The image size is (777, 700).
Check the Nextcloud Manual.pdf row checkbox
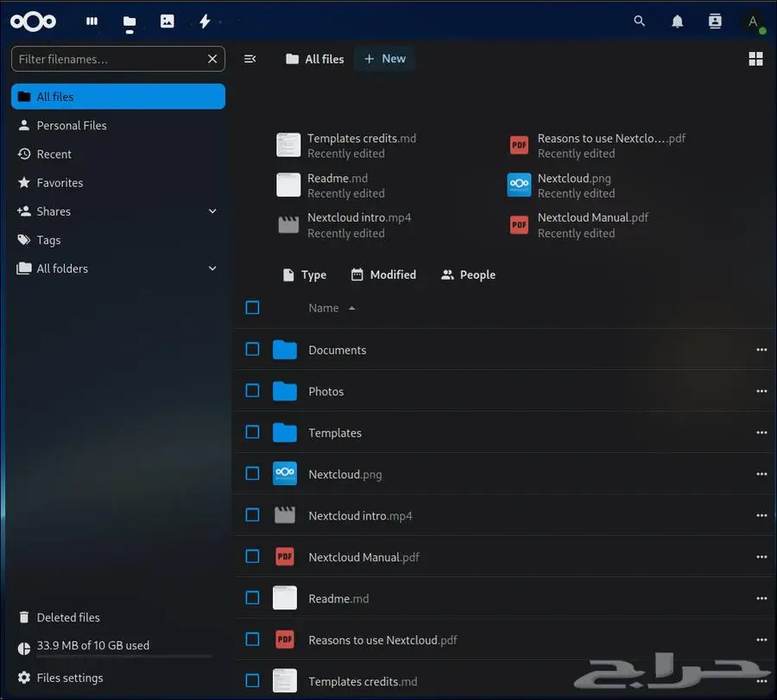tap(252, 557)
